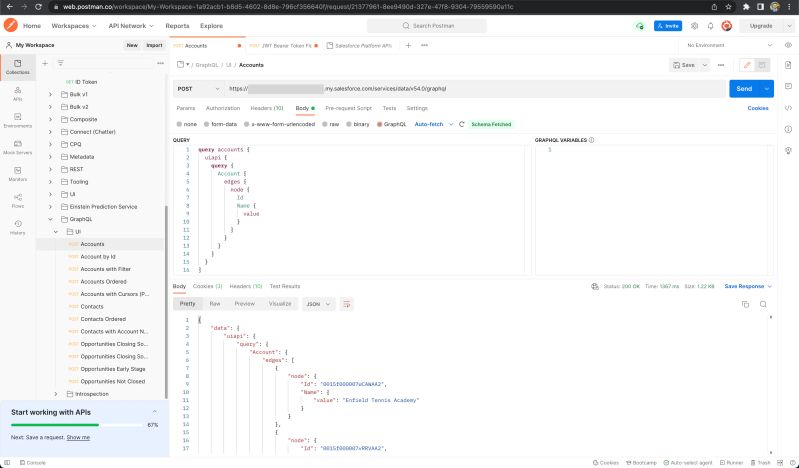Open the Save dropdown arrow
This screenshot has width=799, height=468.
point(705,65)
